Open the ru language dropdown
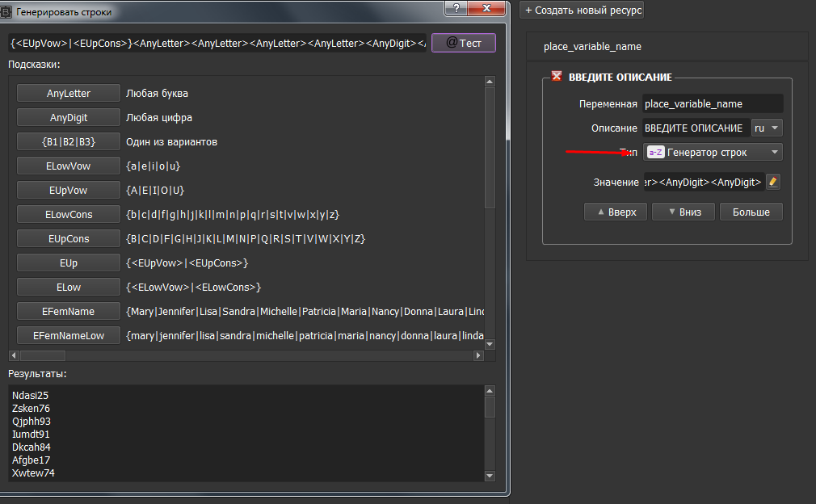 click(766, 128)
